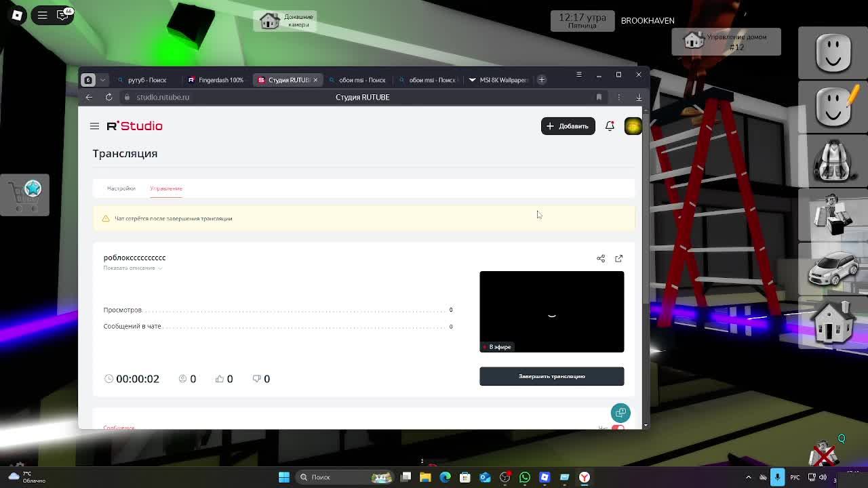Click 'BROOKHAVEN' game title text
Image resolution: width=868 pixels, height=488 pixels.
648,20
